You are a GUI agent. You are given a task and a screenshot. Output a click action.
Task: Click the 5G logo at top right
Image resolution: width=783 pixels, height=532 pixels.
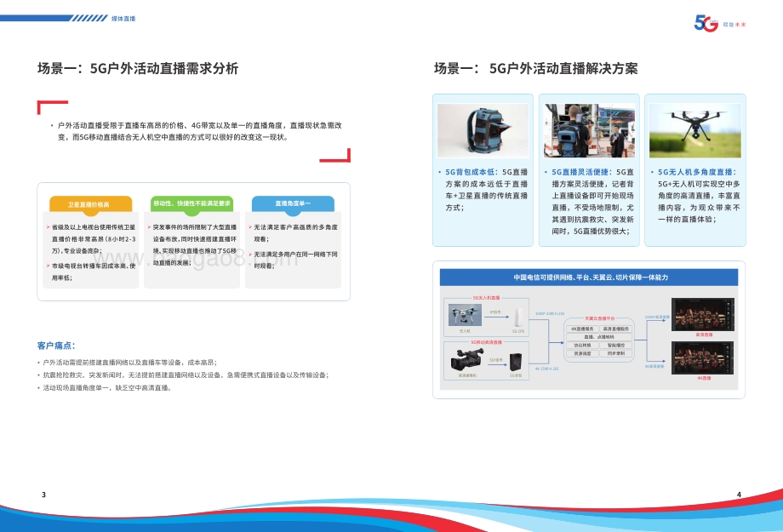click(706, 23)
